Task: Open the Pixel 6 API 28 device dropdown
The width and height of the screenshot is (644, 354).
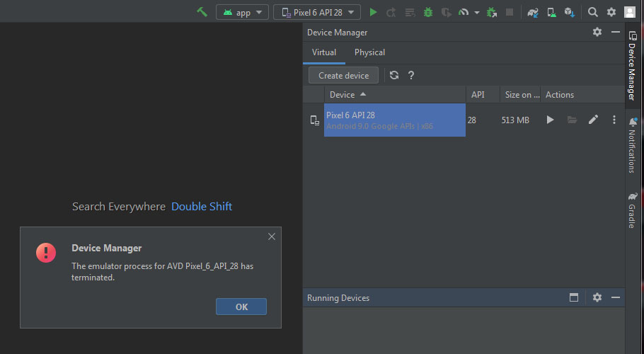Action: (317, 12)
